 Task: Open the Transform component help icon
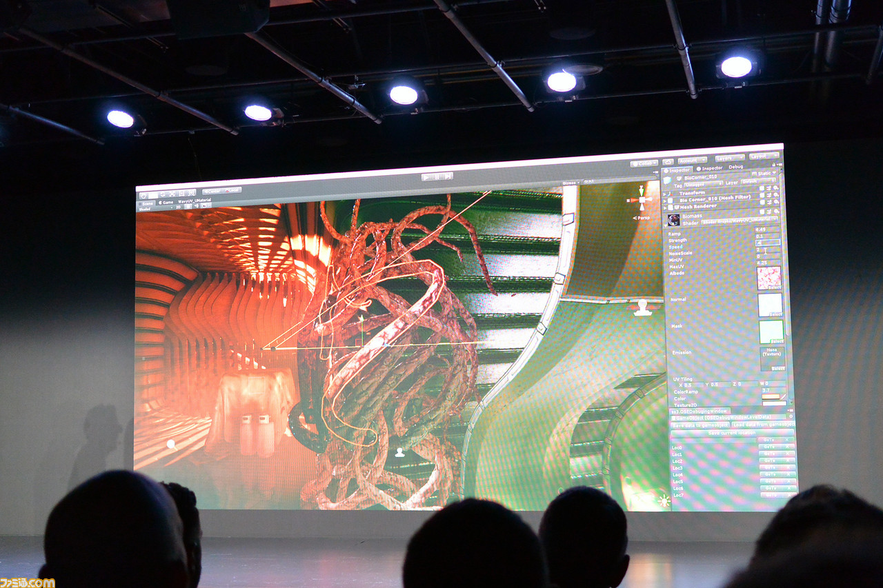(x=762, y=188)
